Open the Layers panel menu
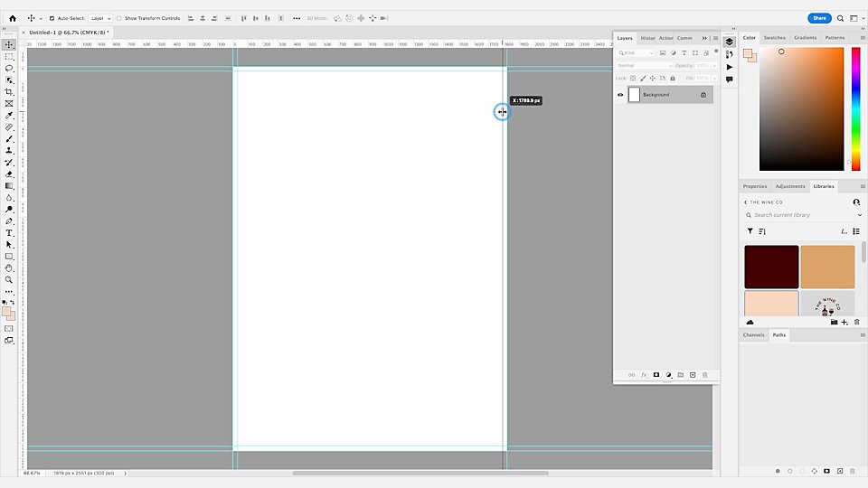The height and width of the screenshot is (488, 868). [x=715, y=38]
